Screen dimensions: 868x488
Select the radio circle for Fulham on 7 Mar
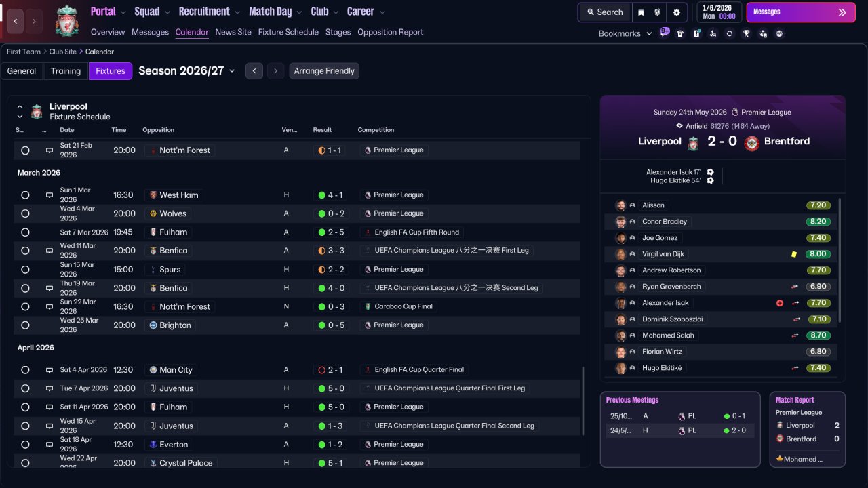pos(25,232)
